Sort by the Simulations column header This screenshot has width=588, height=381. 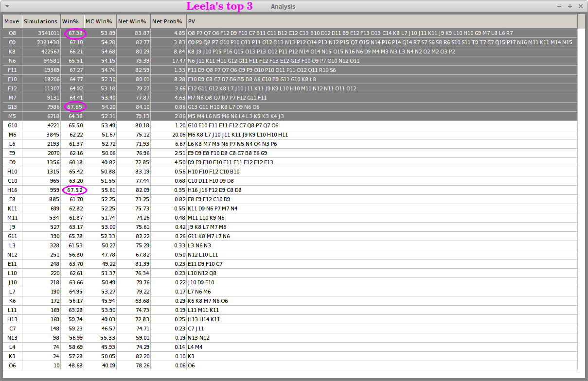coord(41,21)
